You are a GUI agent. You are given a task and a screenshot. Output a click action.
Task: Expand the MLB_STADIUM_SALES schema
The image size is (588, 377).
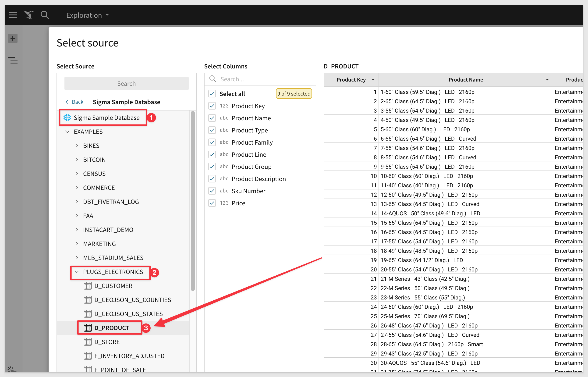(x=77, y=258)
